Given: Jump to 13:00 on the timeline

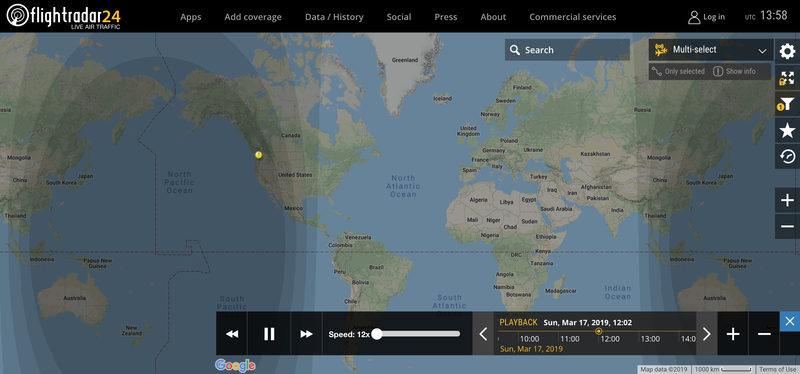Looking at the screenshot, I should 650,339.
